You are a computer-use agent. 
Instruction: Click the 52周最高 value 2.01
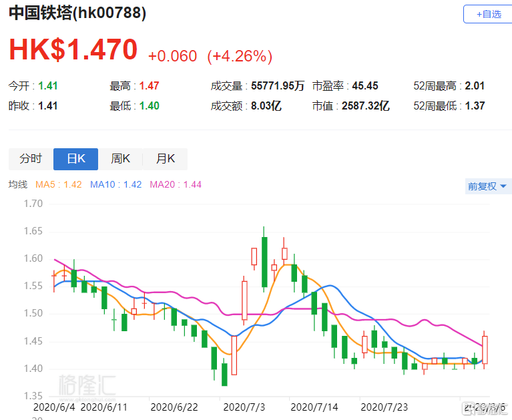coord(475,85)
